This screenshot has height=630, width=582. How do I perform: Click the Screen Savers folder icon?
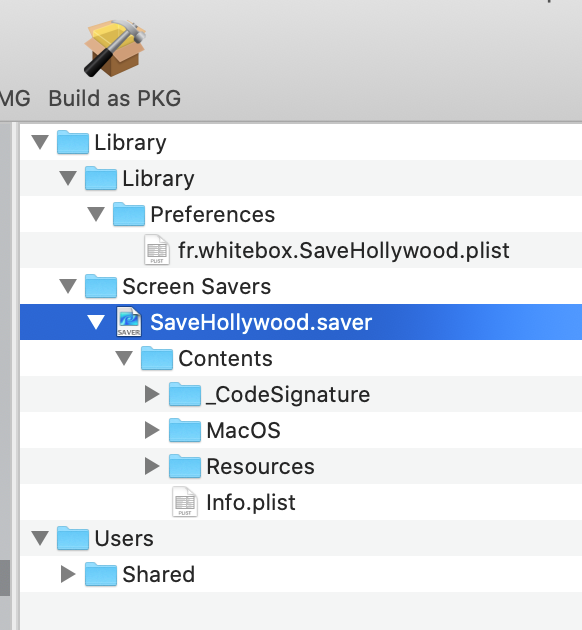tap(101, 286)
